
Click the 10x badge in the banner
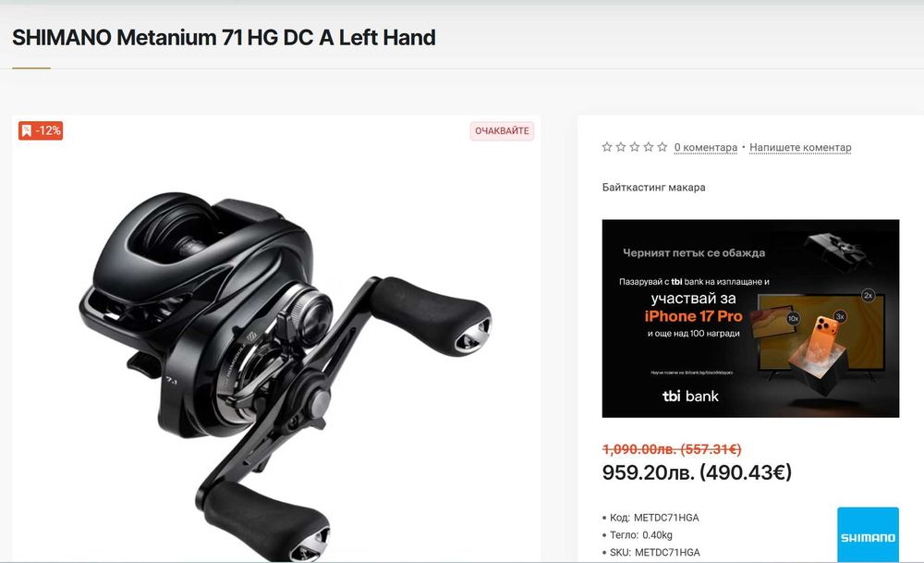793,318
